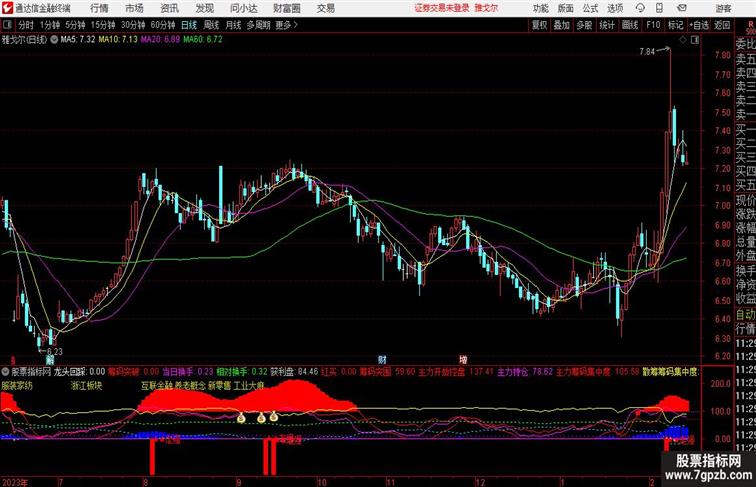Image resolution: width=756 pixels, height=487 pixels.
Task: Click the MA10: 7.13 indicator value
Action: pyautogui.click(x=118, y=40)
